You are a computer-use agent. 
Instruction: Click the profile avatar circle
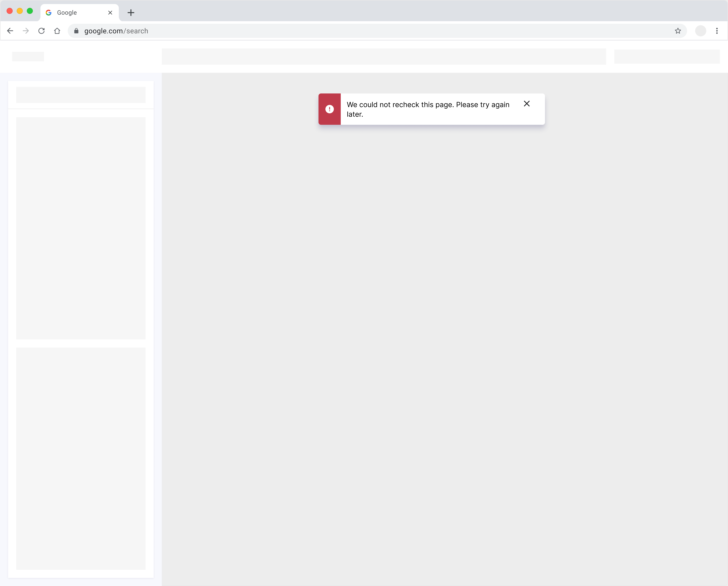tap(700, 31)
